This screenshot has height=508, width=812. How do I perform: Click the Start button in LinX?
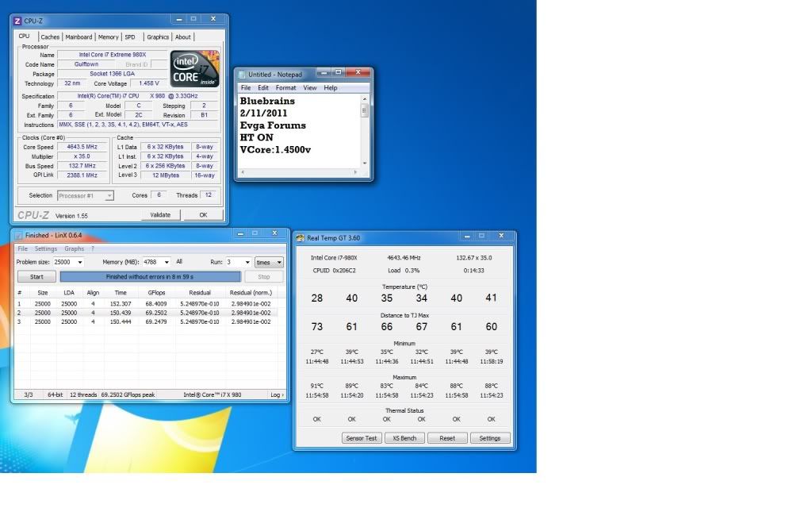click(36, 277)
